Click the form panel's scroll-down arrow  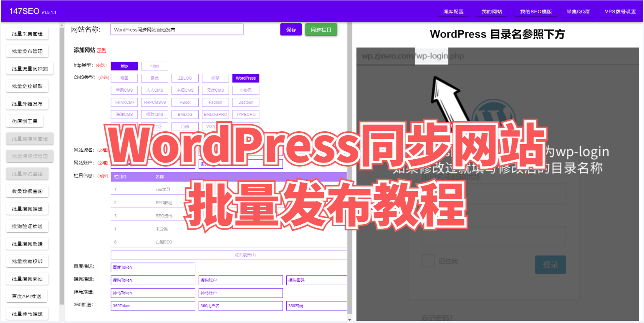[350, 320]
